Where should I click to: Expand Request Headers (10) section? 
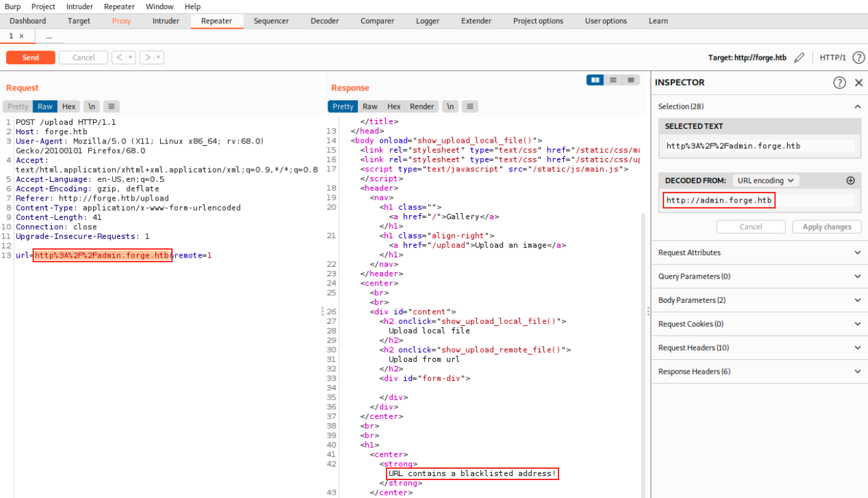tap(759, 348)
